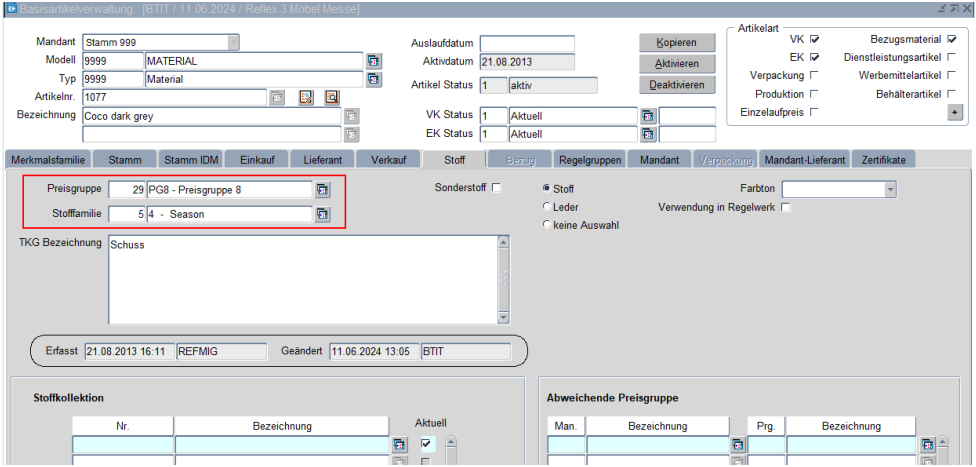Image resolution: width=976 pixels, height=467 pixels.
Task: Open the Stofffamilie value list icon
Action: tap(323, 213)
